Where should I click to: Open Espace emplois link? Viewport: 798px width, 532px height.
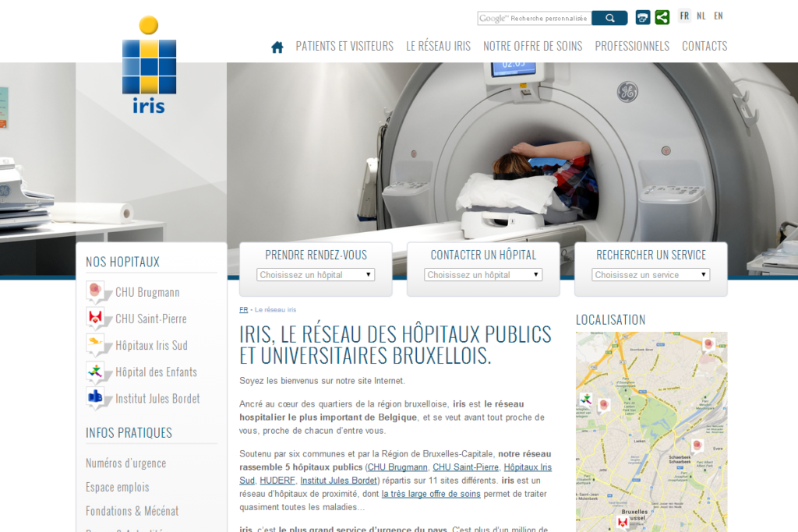point(118,488)
